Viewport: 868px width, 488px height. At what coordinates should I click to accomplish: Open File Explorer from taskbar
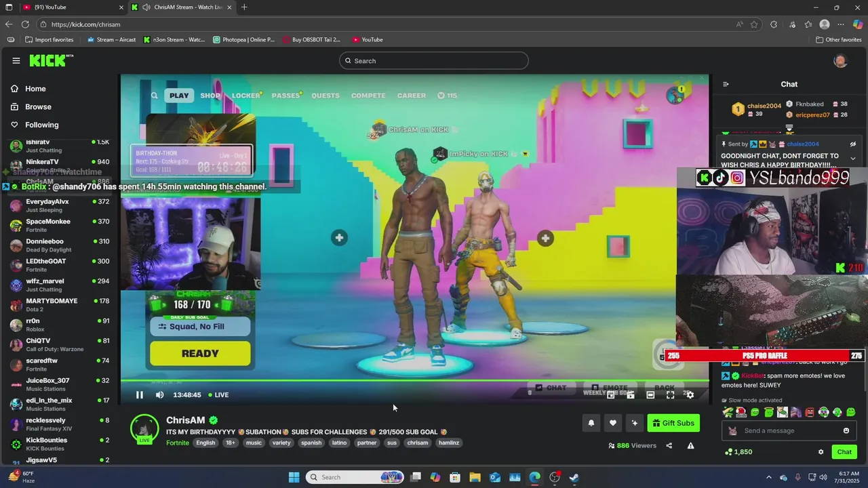point(475,477)
